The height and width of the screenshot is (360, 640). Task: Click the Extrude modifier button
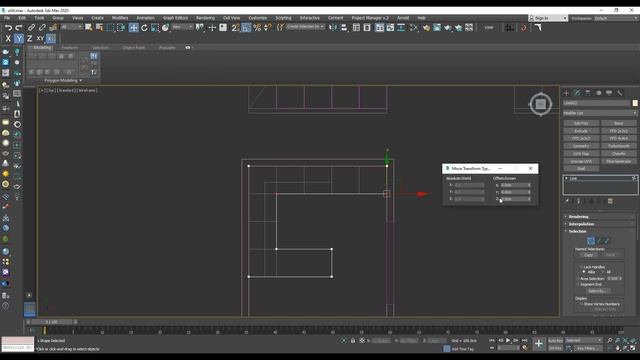[x=581, y=131]
